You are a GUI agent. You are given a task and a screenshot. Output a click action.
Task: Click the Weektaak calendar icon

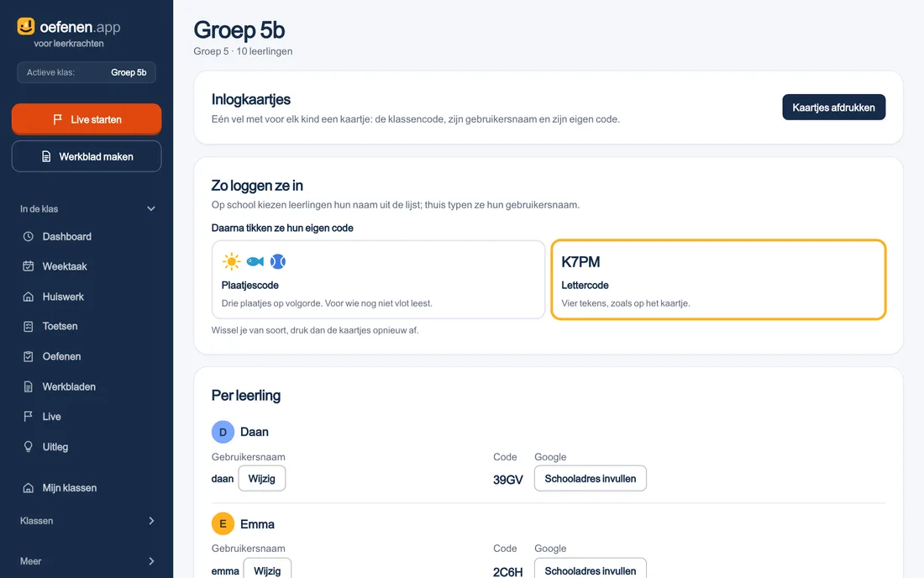tap(29, 266)
